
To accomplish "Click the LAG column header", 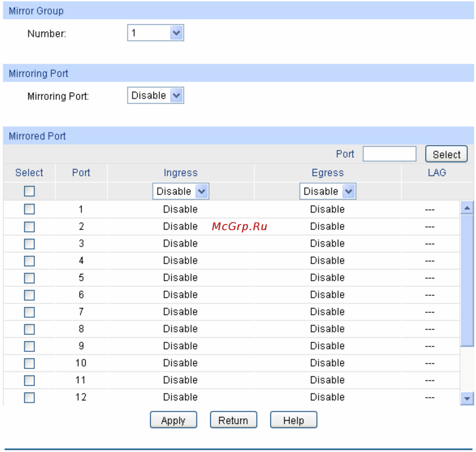I will 437,173.
